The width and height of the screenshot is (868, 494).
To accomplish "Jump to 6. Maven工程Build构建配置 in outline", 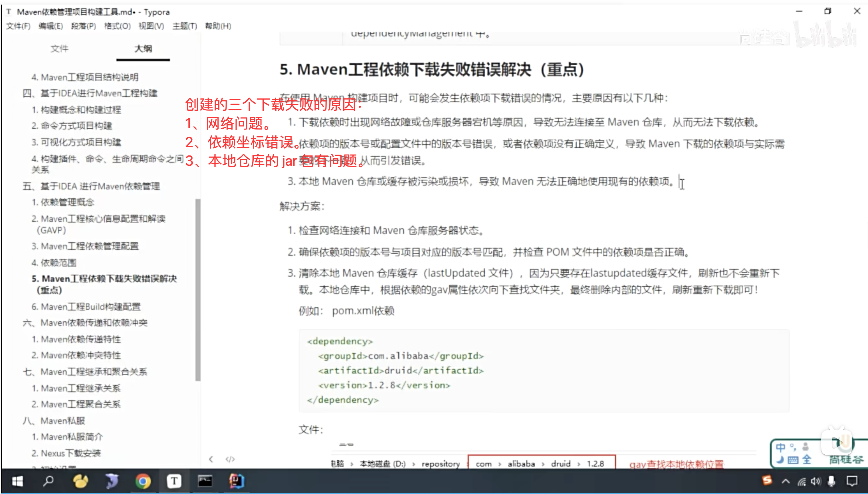I will (86, 307).
